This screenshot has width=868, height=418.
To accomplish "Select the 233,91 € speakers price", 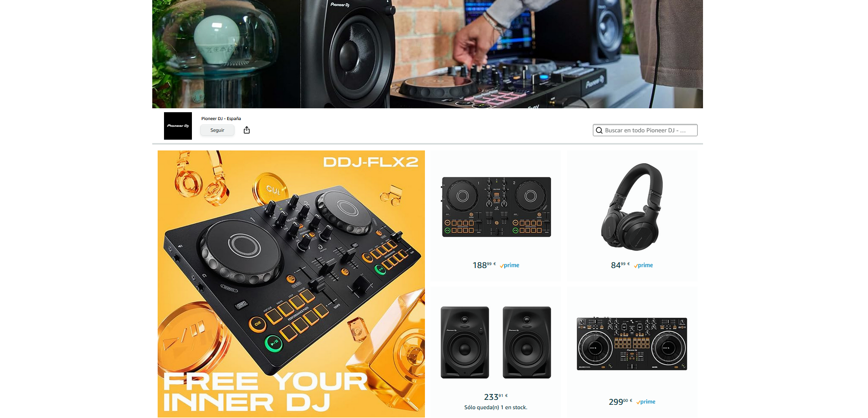I will pyautogui.click(x=496, y=397).
